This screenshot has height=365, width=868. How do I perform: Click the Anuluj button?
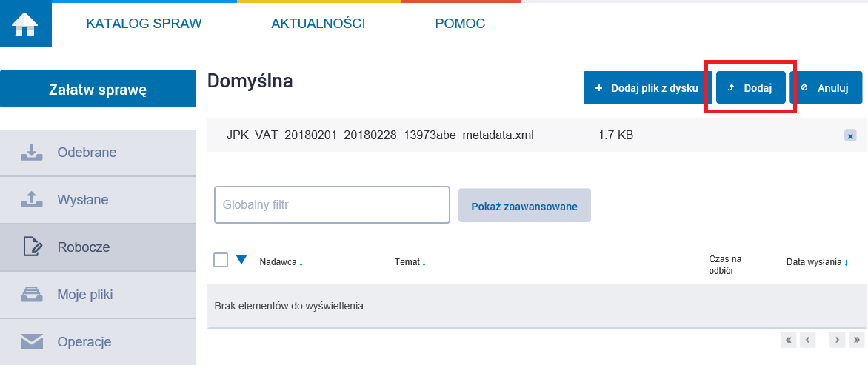(826, 87)
